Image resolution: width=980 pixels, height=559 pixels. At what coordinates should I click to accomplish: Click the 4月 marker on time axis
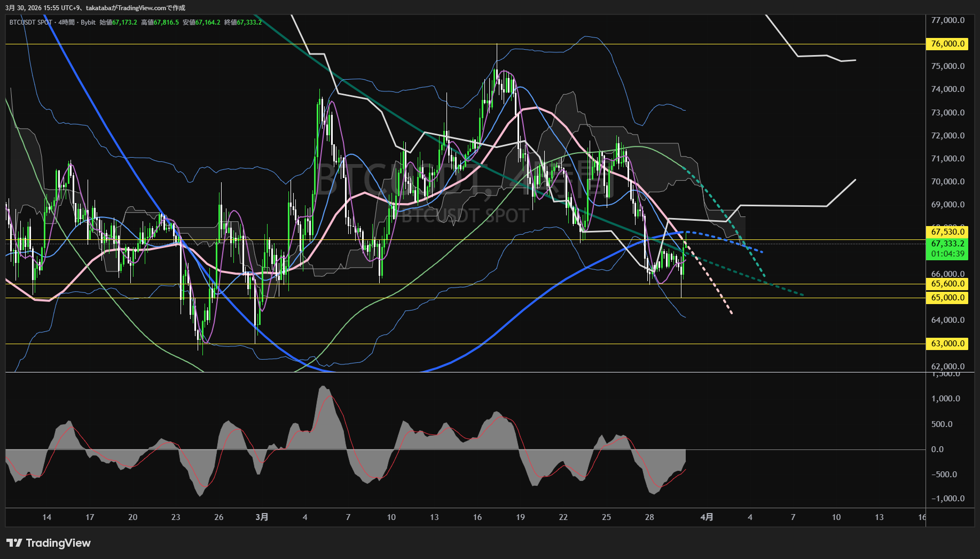pos(707,517)
